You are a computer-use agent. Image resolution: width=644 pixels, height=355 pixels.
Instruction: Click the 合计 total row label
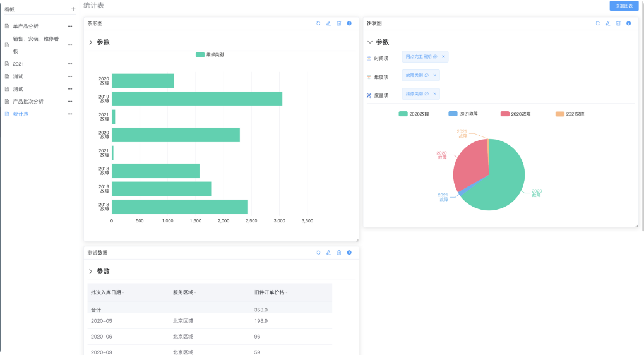96,310
